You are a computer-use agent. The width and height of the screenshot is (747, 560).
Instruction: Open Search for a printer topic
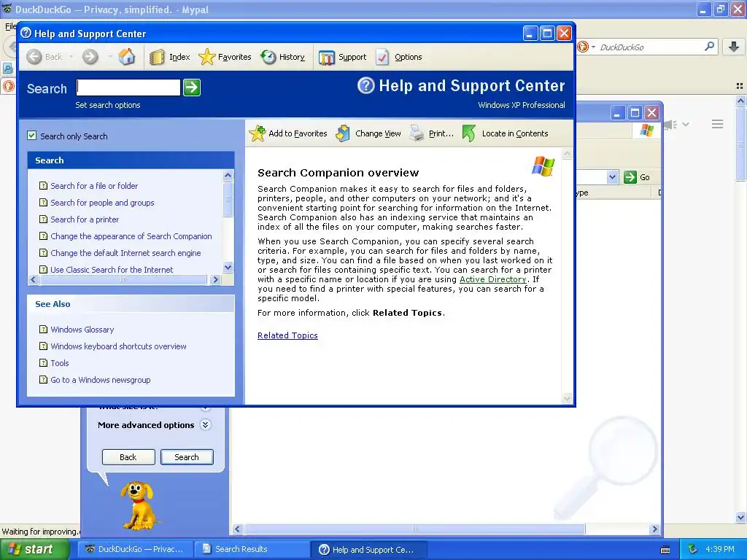[85, 219]
